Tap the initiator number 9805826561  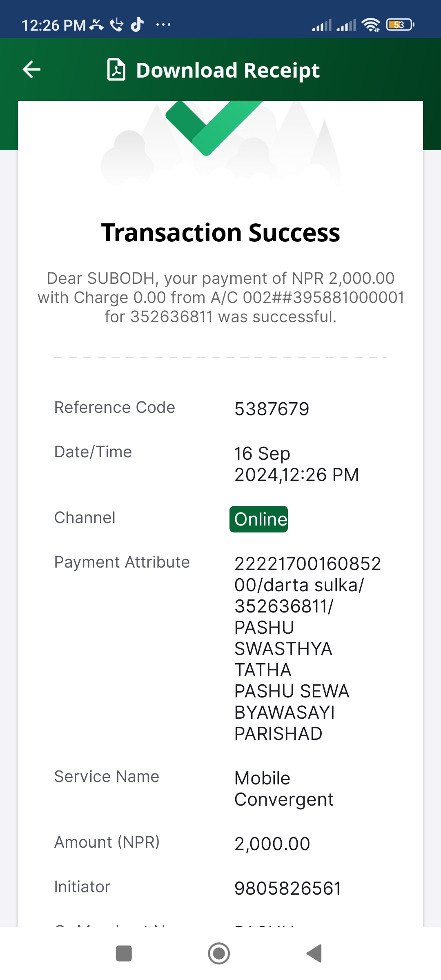pyautogui.click(x=288, y=888)
